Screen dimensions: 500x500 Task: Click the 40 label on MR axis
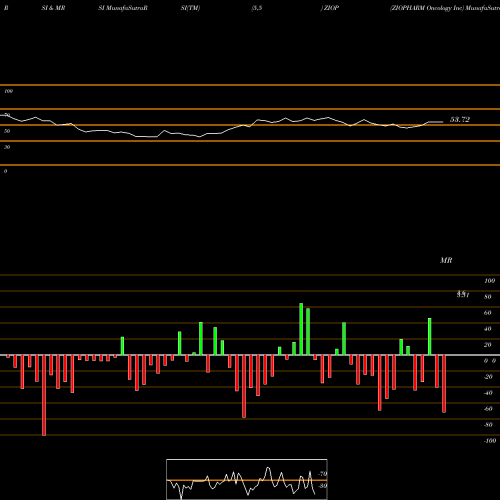(488, 329)
